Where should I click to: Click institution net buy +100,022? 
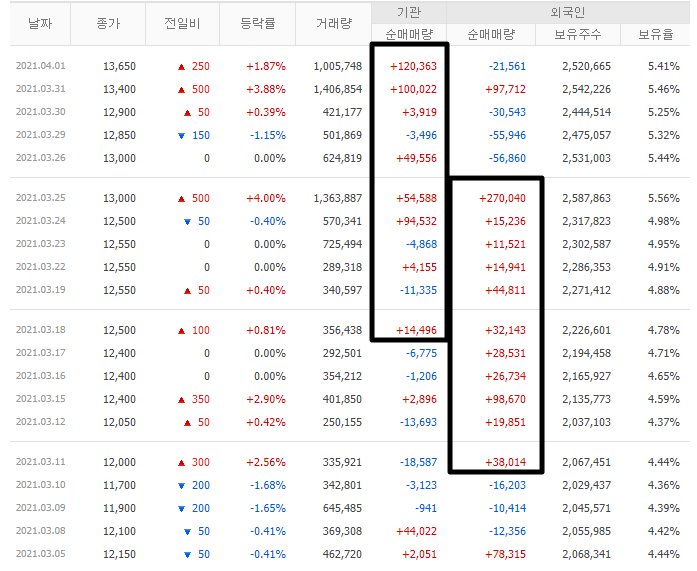(413, 89)
